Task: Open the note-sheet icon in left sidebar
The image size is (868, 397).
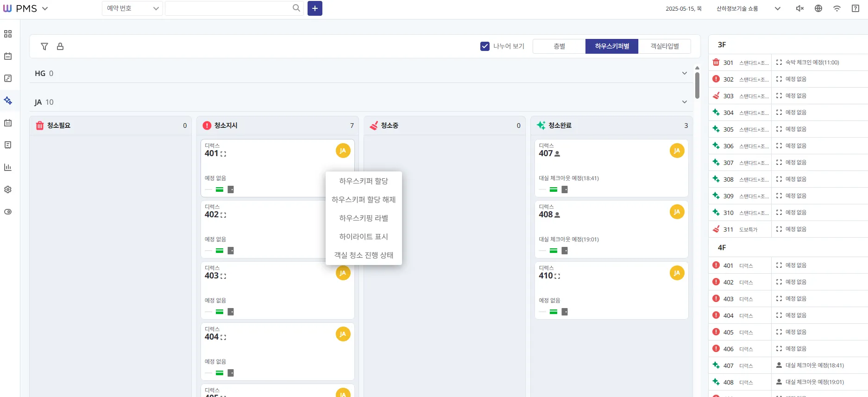Action: pyautogui.click(x=8, y=78)
